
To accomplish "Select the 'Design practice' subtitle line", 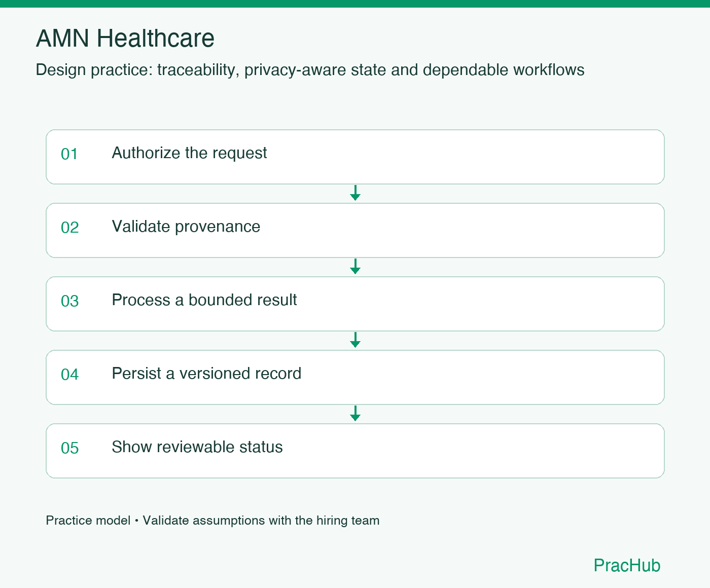I will pyautogui.click(x=310, y=70).
